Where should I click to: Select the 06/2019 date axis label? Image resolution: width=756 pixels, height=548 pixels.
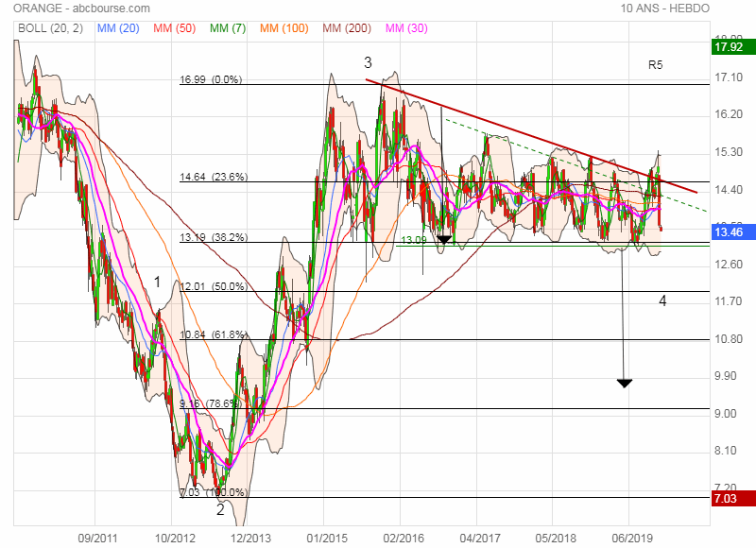[632, 538]
